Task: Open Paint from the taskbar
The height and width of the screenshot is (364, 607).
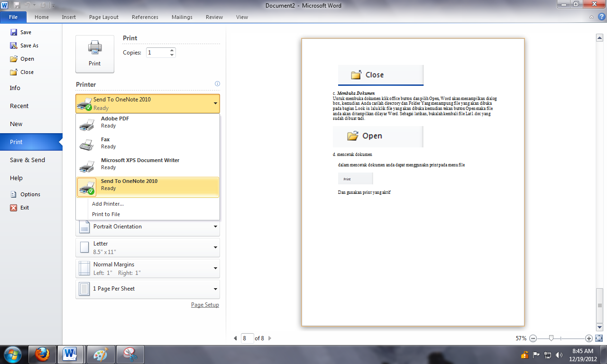Action: coord(100,354)
